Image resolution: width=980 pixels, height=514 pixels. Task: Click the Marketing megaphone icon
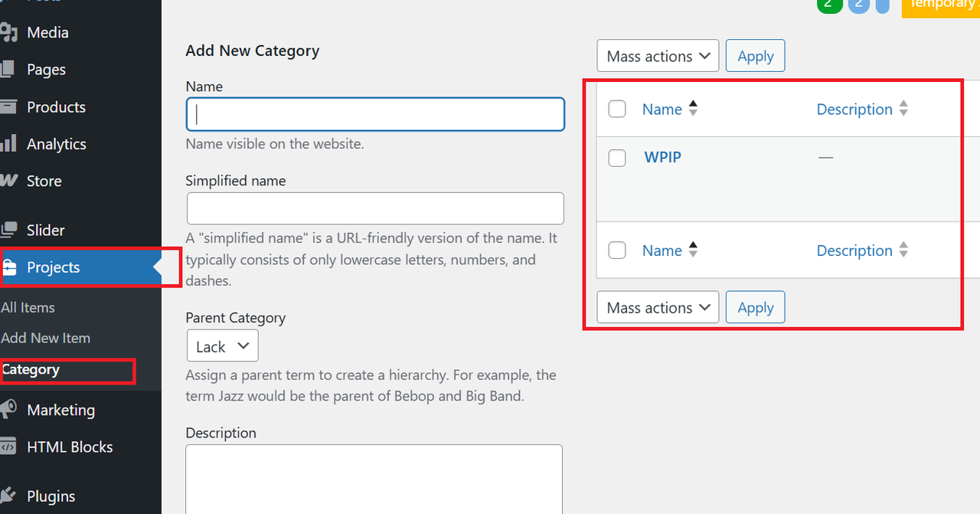coord(8,409)
